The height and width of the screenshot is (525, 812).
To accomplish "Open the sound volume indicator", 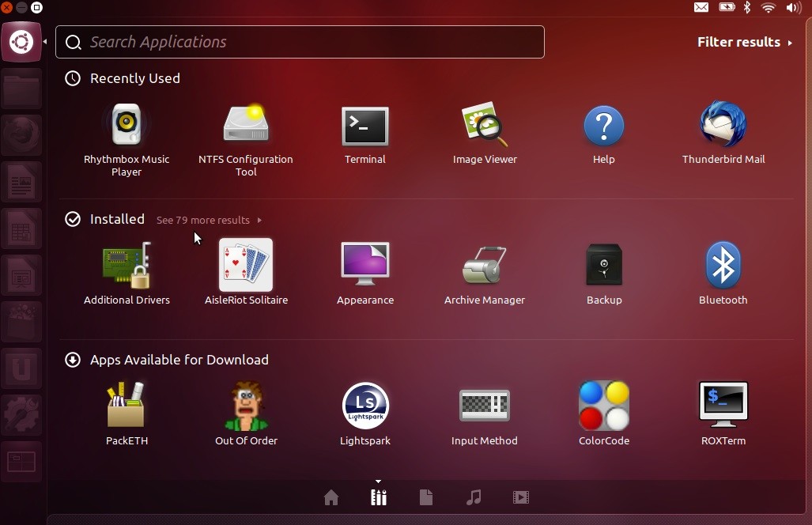I will (793, 8).
